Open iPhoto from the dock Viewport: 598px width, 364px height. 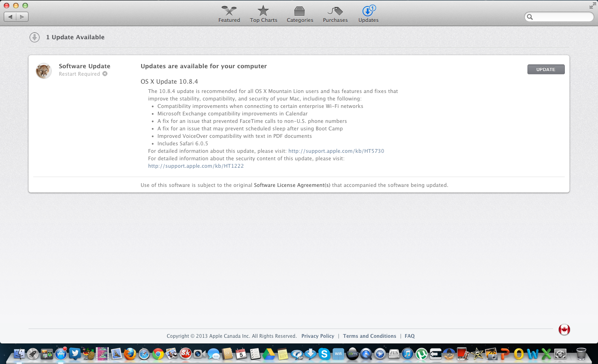pyautogui.click(x=171, y=354)
